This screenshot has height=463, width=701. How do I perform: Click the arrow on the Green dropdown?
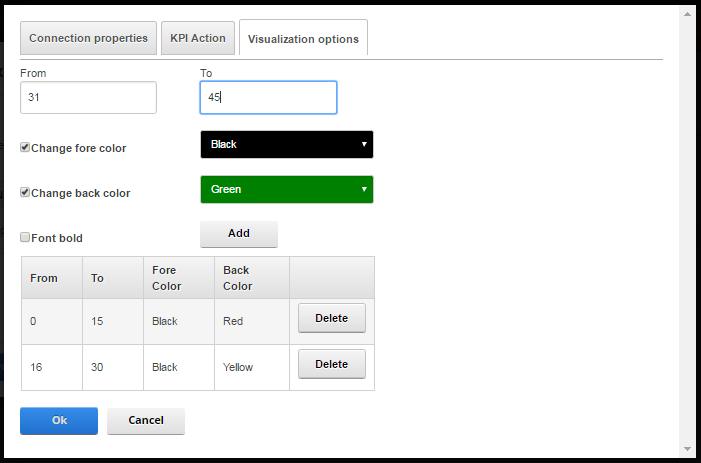pyautogui.click(x=364, y=189)
